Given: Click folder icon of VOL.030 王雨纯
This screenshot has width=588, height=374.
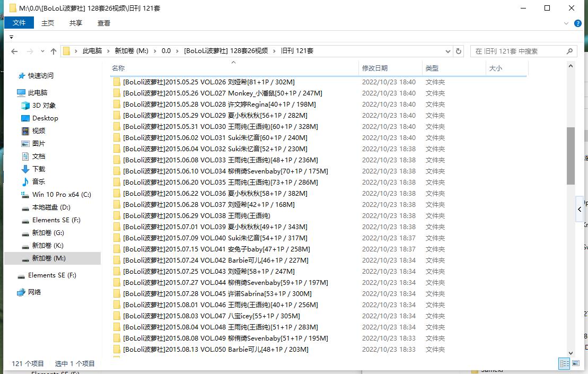Looking at the screenshot, I should pos(117,127).
